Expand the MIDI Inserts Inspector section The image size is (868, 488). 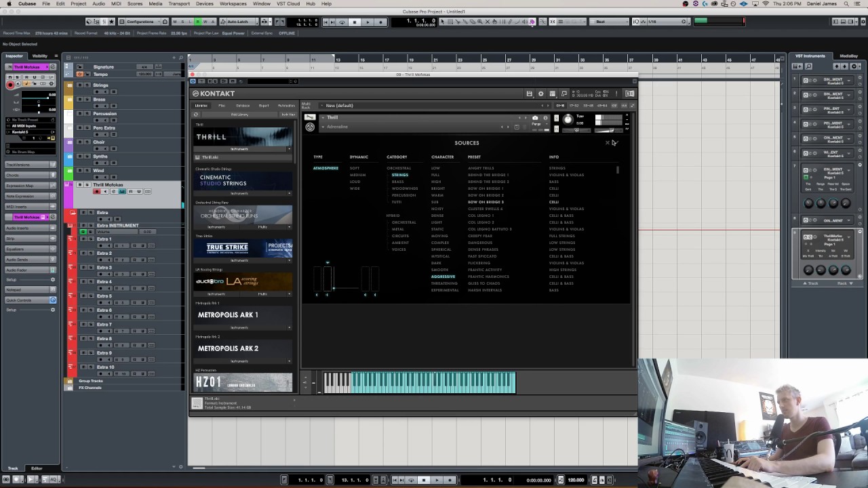point(31,207)
